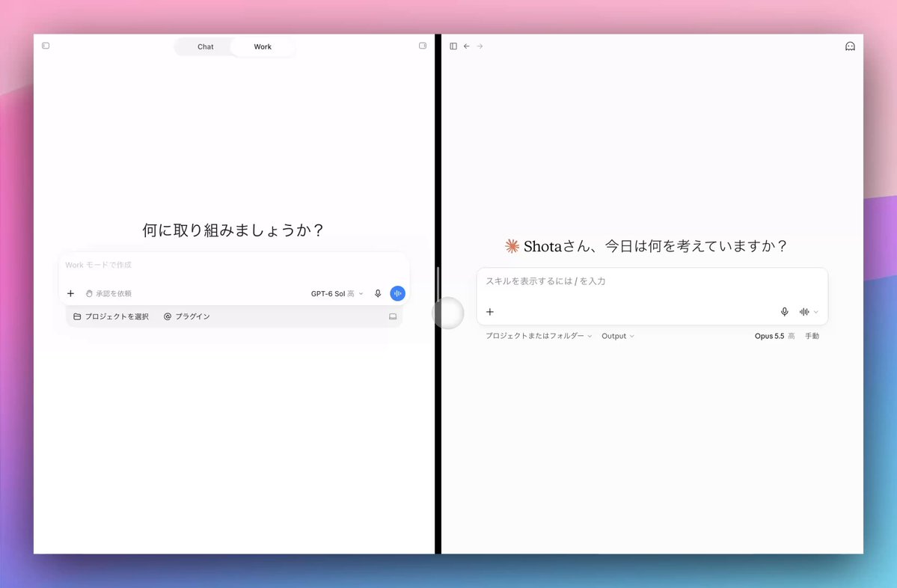The width and height of the screenshot is (897, 588).
Task: Expand the chevron beside the waveform voice icon
Action: click(x=815, y=312)
